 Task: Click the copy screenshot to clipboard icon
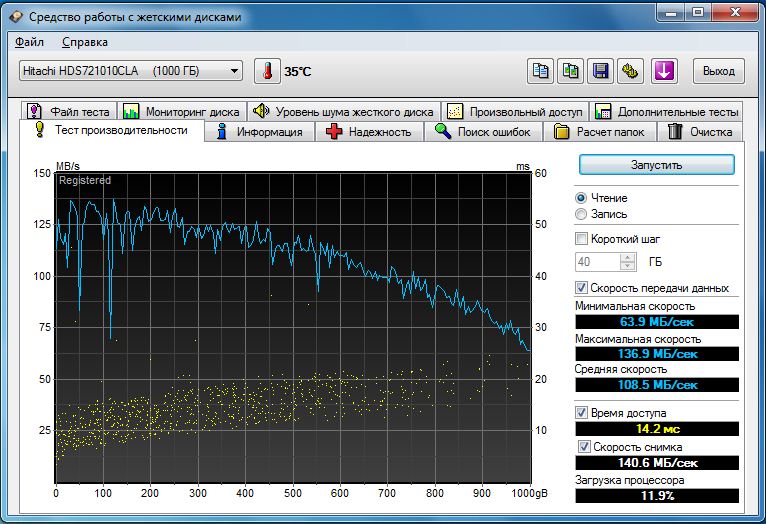571,71
